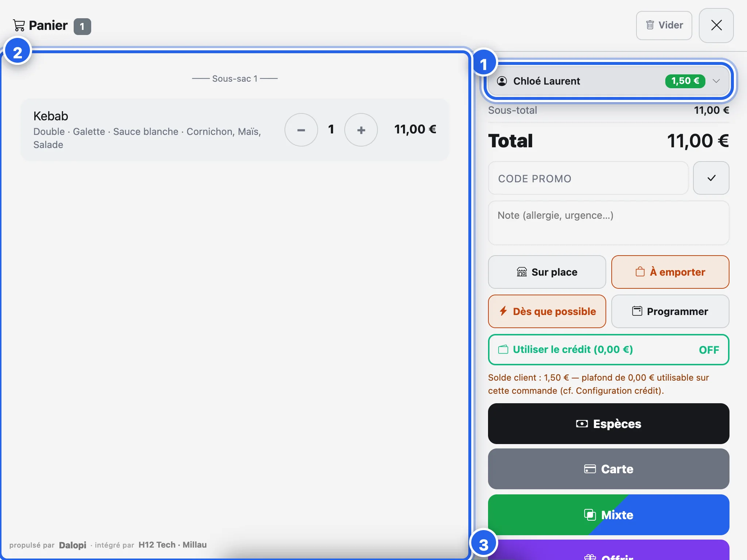This screenshot has height=560, width=747.
Task: Click the 1,50 € green balance badge
Action: coord(685,81)
